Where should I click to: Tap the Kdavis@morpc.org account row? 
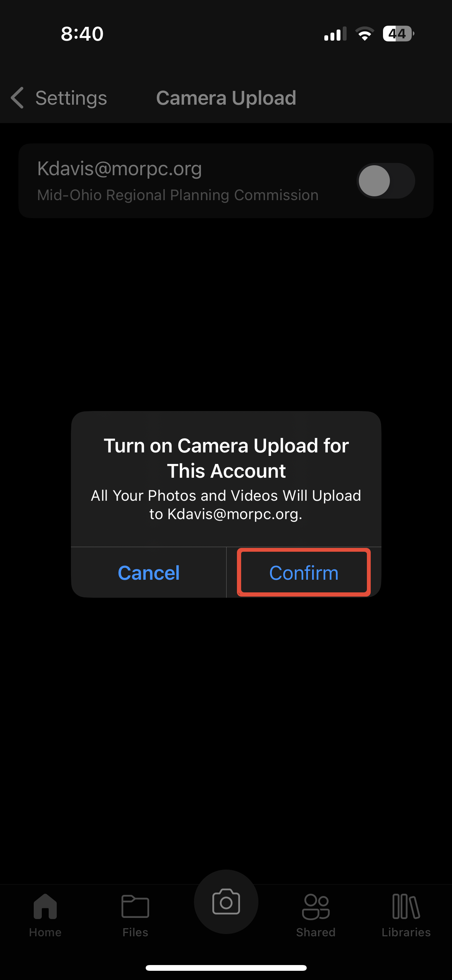pos(226,181)
